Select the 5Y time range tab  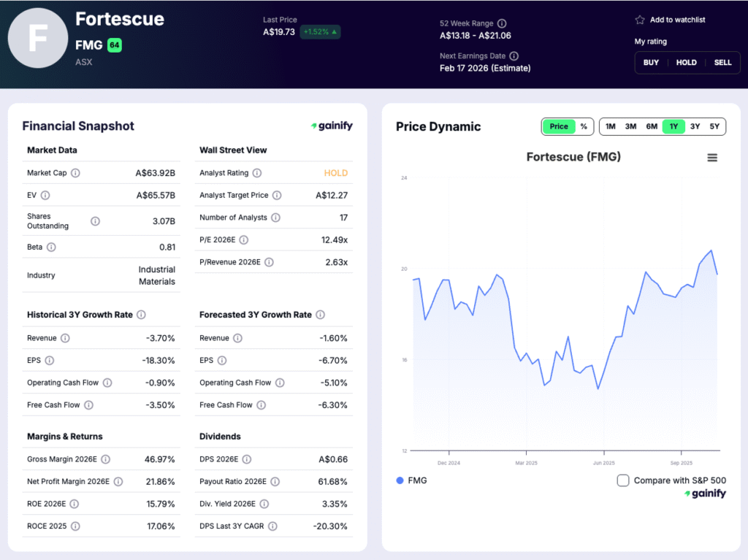tap(714, 126)
